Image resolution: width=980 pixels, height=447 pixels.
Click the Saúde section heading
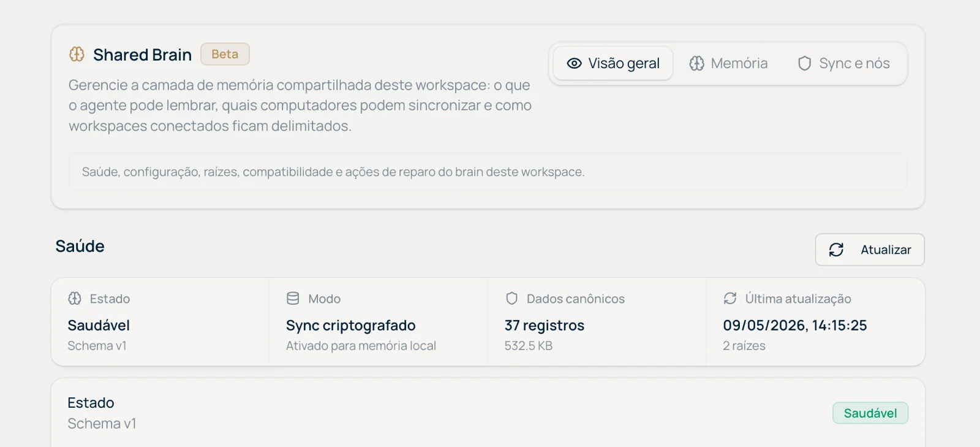coord(80,246)
